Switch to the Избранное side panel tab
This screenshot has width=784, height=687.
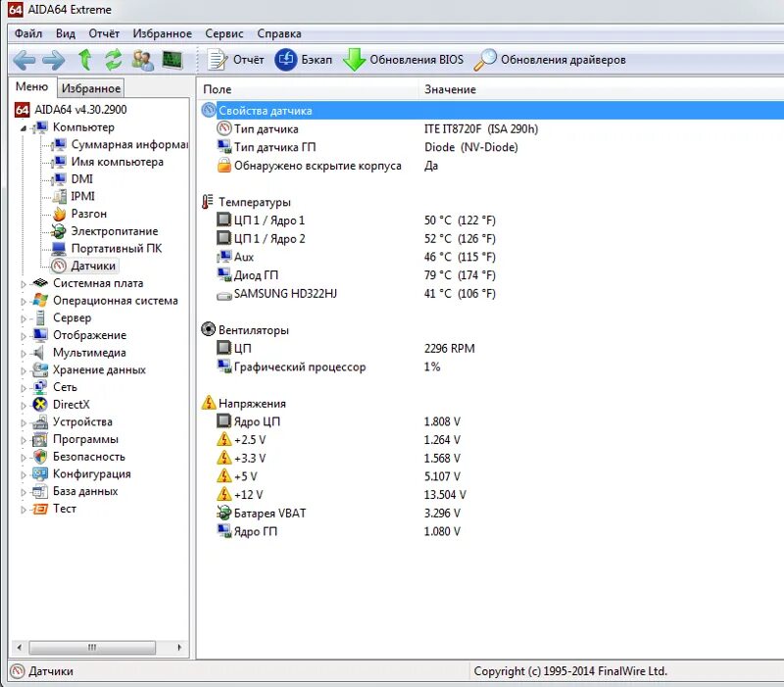91,88
